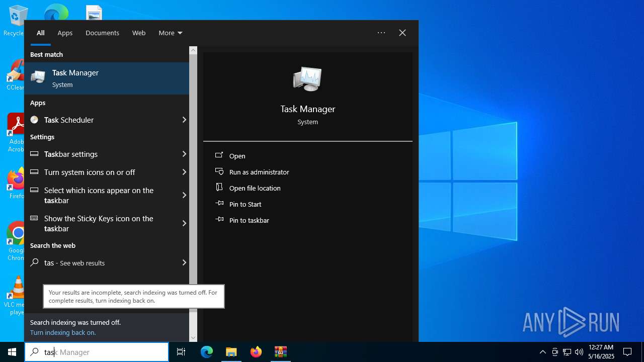Switch to the Documents search tab
The width and height of the screenshot is (644, 362).
[x=102, y=33]
